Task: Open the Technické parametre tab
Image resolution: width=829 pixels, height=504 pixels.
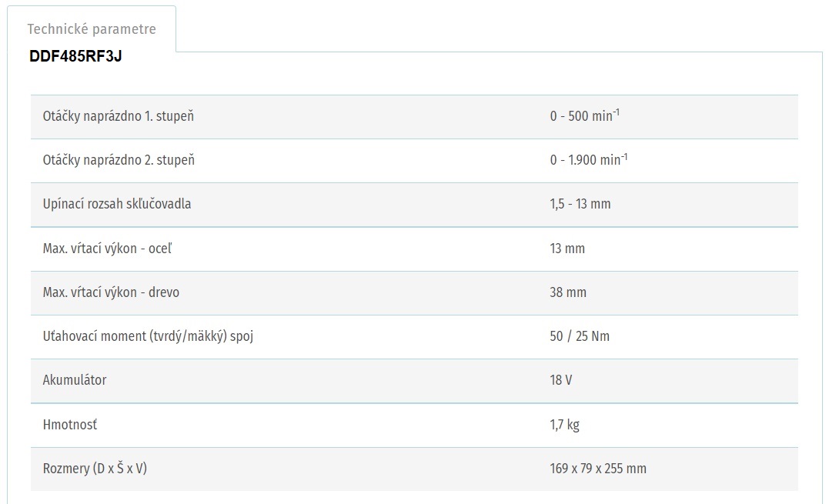Action: click(x=92, y=29)
